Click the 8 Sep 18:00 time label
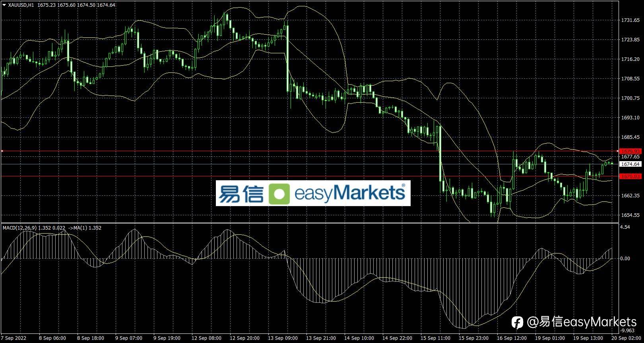This screenshot has width=644, height=343. click(91, 338)
